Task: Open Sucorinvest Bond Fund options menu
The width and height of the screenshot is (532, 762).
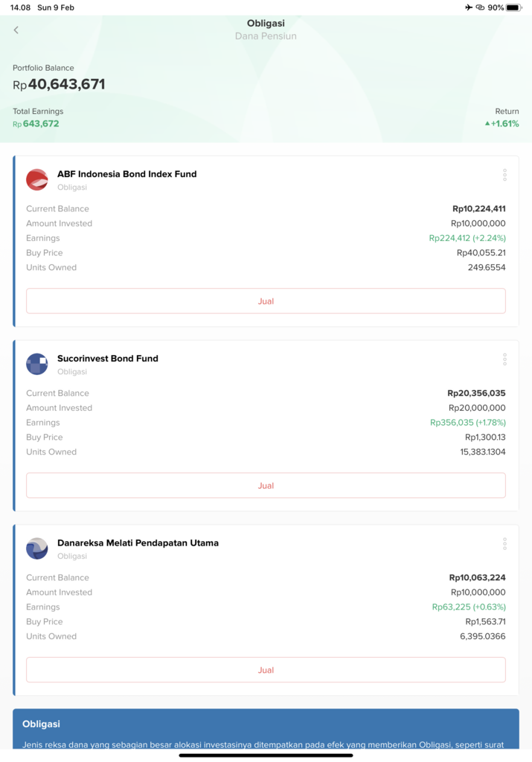Action: 504,359
